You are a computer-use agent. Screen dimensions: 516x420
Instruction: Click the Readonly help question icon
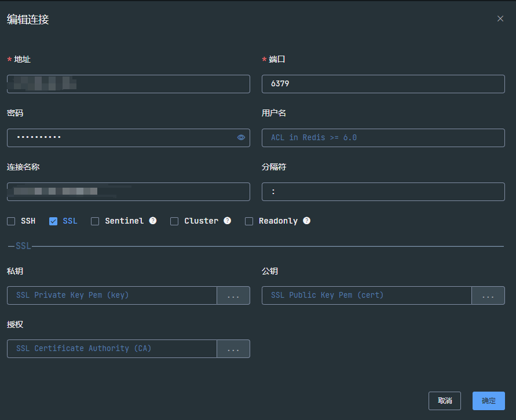[307, 221]
